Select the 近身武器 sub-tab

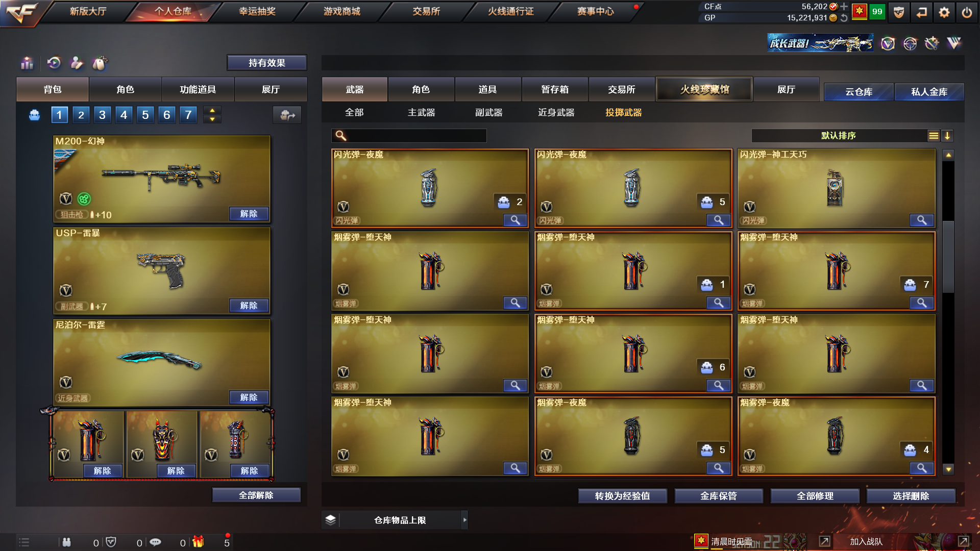pyautogui.click(x=556, y=113)
